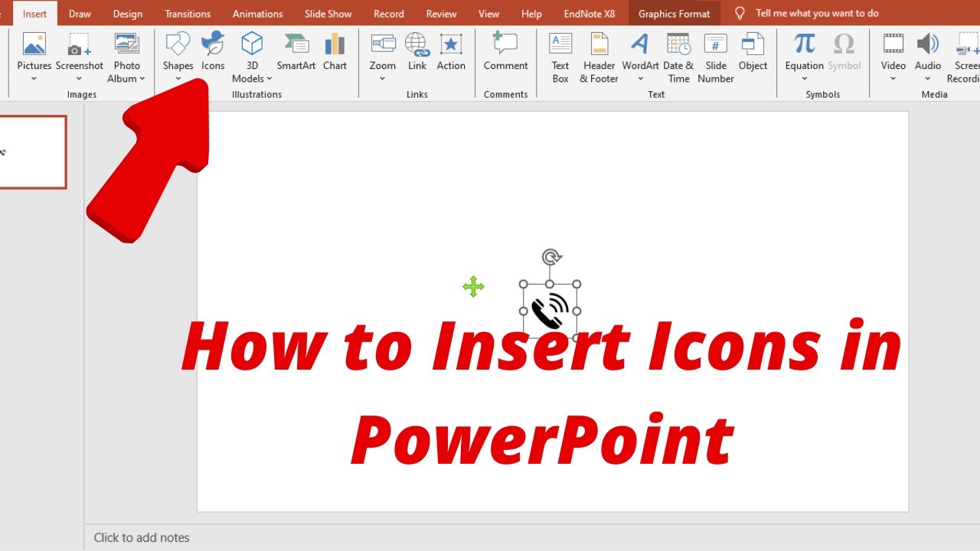The height and width of the screenshot is (551, 980).
Task: Click the rotation handle above the phone graphic
Action: (x=550, y=257)
